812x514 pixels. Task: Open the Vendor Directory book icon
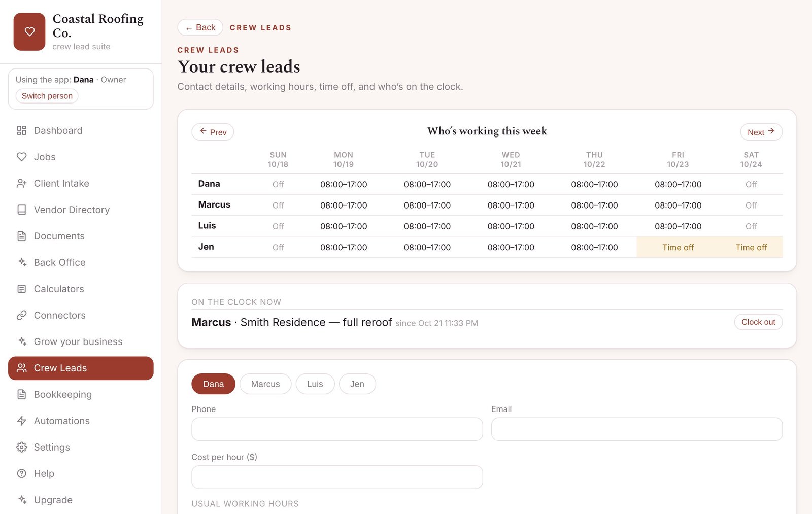pyautogui.click(x=21, y=210)
